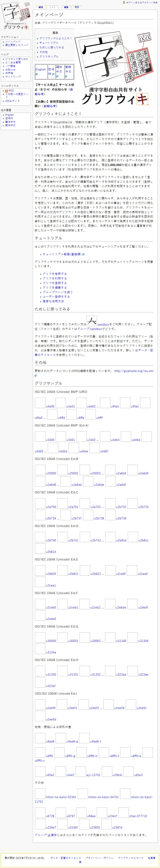Open the u2b820 glyph link

point(51,574)
